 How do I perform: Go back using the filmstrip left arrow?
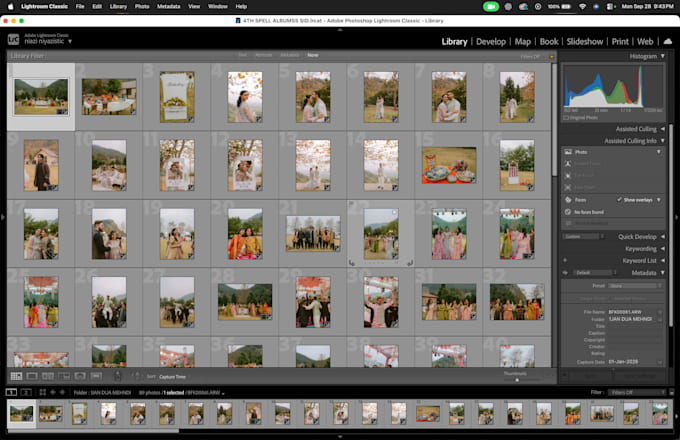click(x=53, y=392)
